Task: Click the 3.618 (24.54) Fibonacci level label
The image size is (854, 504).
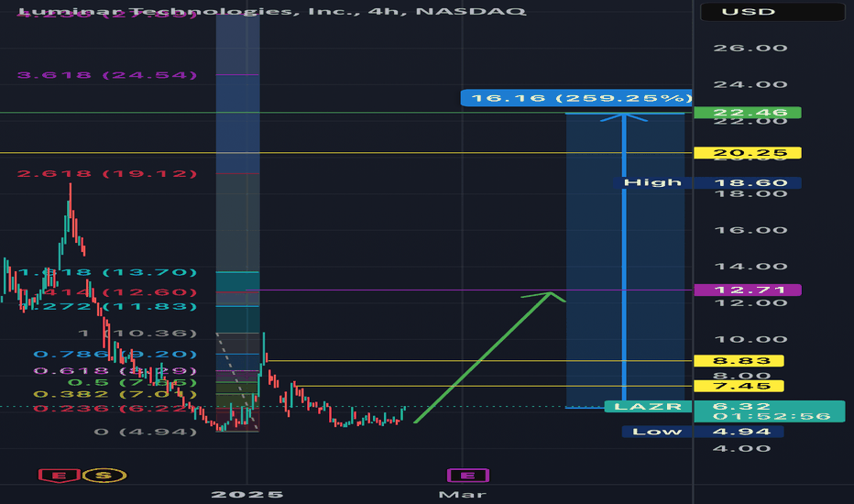Action: 106,74
